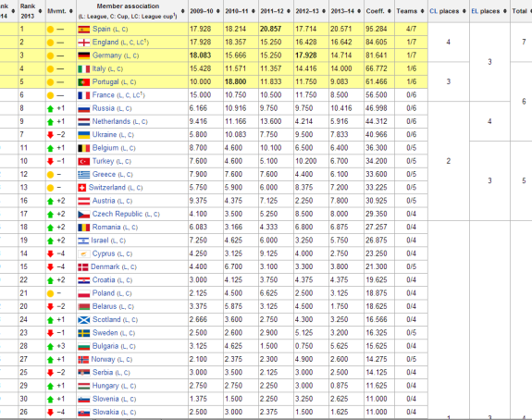Sort table by Coeff. column
Image resolution: width=532 pixels, height=420 pixels.
390,11
